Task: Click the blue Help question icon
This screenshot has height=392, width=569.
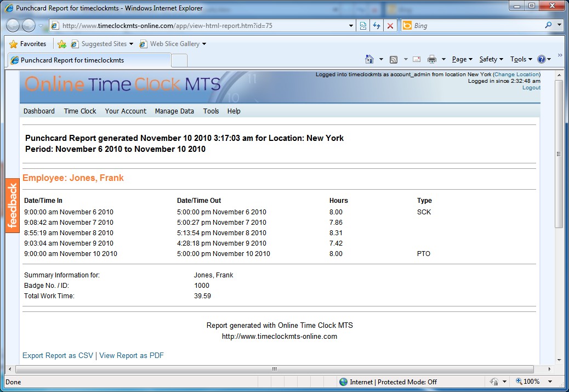Action: coord(542,59)
